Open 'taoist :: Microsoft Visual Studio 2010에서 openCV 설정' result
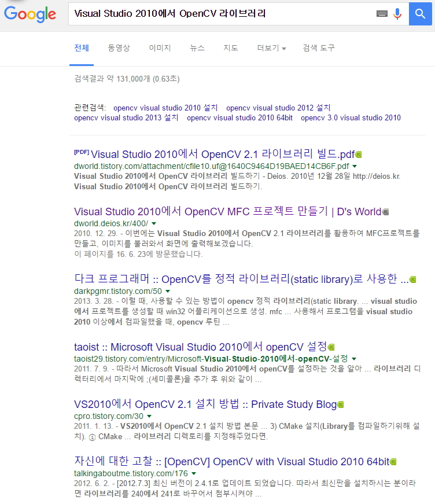Image resolution: width=435 pixels, height=504 pixels. [x=201, y=347]
